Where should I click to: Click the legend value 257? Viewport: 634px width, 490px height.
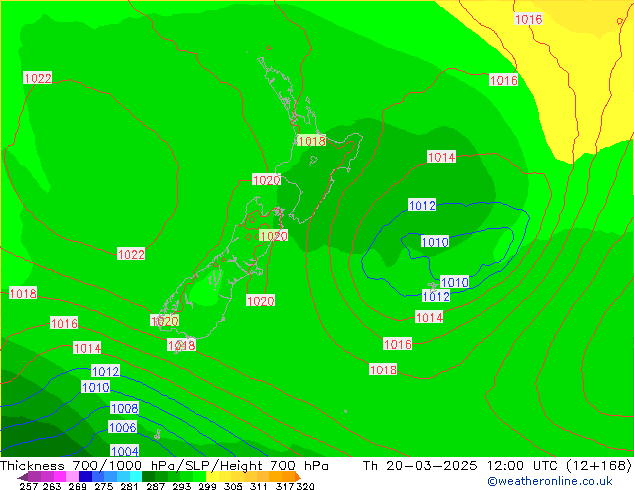click(29, 486)
